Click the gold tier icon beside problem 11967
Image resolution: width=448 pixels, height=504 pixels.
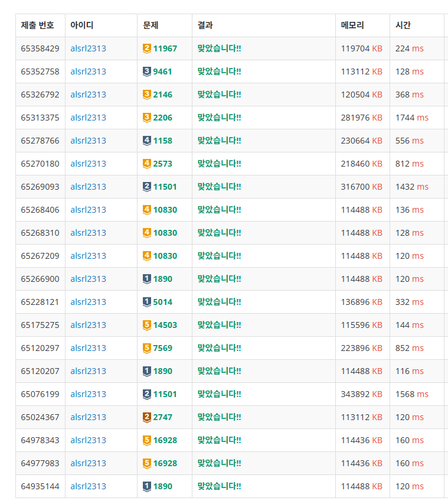coord(147,48)
